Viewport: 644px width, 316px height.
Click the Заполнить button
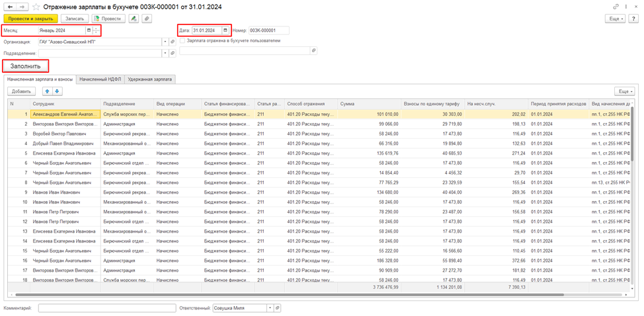tap(26, 65)
